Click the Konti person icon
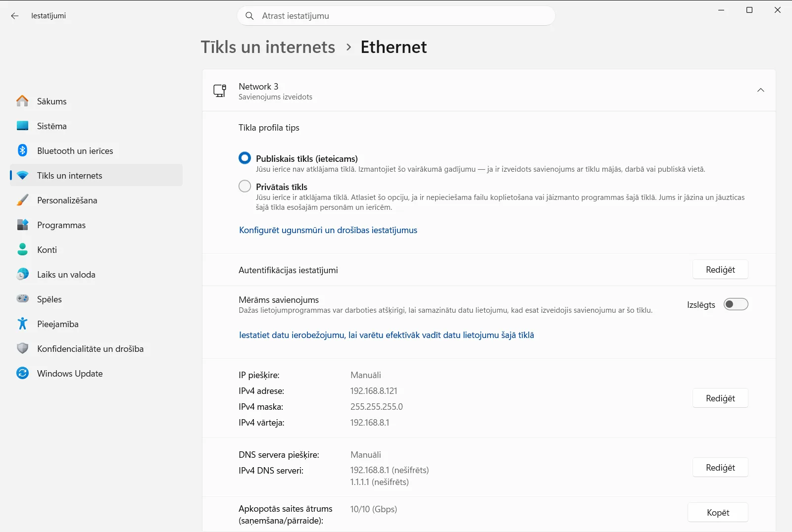The image size is (792, 532). [22, 249]
